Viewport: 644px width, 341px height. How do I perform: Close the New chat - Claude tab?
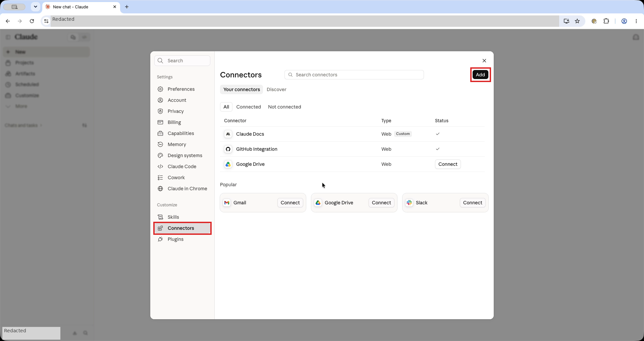pyautogui.click(x=115, y=7)
